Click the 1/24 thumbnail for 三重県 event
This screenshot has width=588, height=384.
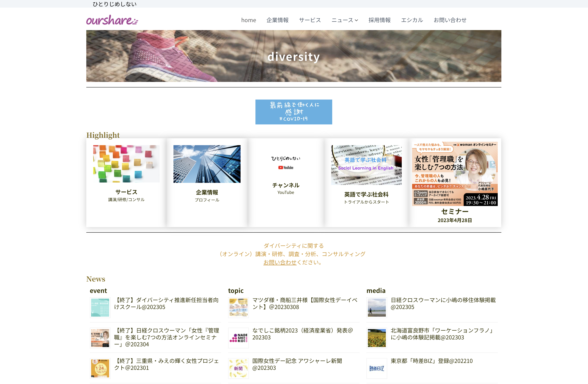coord(100,368)
